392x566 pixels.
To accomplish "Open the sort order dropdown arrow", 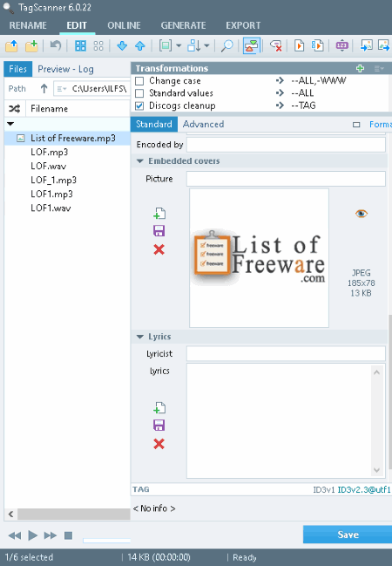I will pyautogui.click(x=206, y=46).
